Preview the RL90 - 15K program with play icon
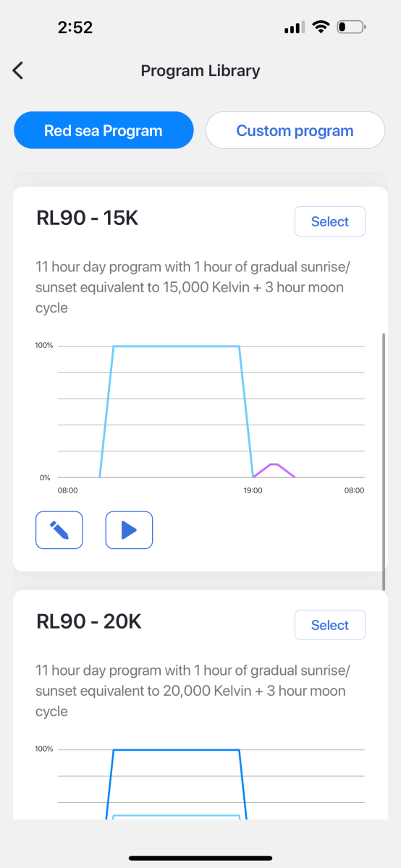This screenshot has height=868, width=401. (x=129, y=530)
